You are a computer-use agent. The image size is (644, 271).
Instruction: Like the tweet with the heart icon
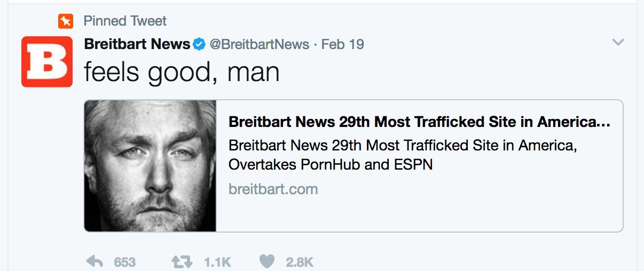(x=267, y=262)
